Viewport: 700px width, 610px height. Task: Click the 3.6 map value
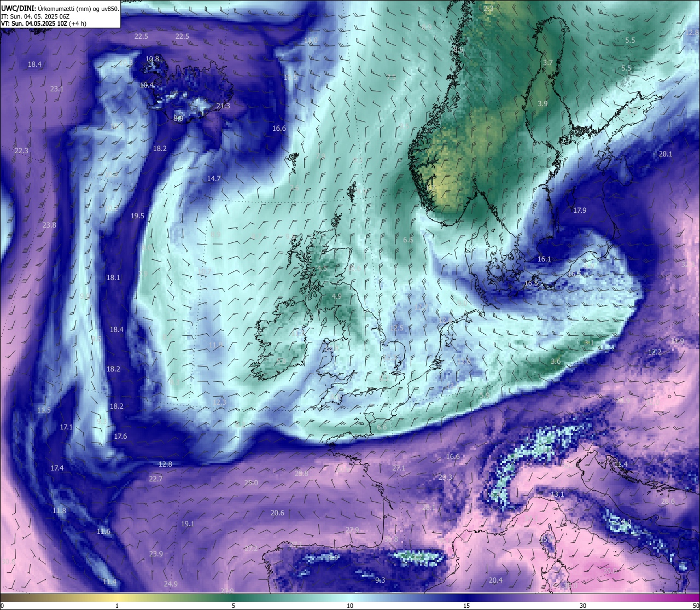tap(556, 361)
